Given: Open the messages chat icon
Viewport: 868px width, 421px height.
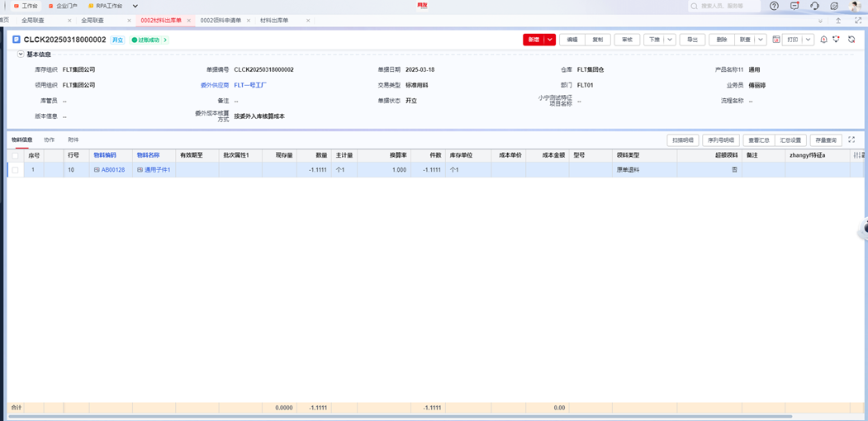Looking at the screenshot, I should pyautogui.click(x=794, y=6).
